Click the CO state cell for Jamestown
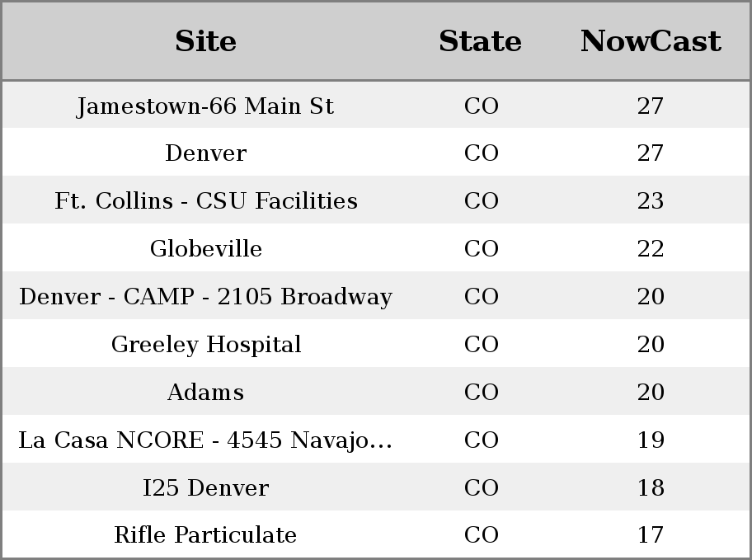The height and width of the screenshot is (560, 752). pyautogui.click(x=481, y=106)
